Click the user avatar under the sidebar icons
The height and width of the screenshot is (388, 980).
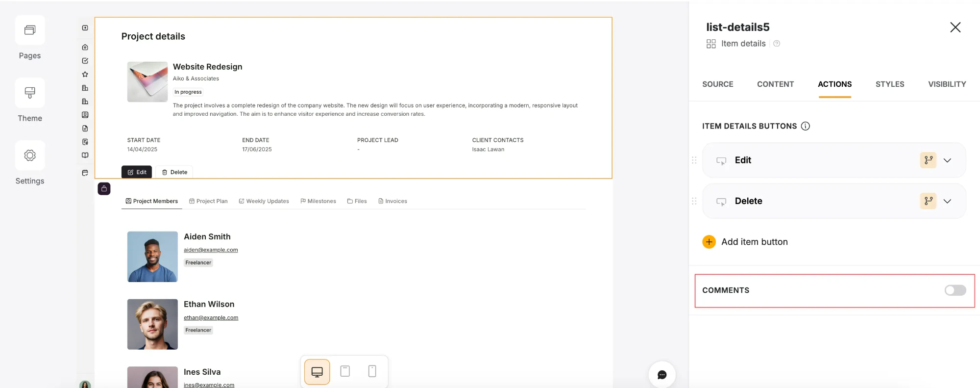coord(85,385)
